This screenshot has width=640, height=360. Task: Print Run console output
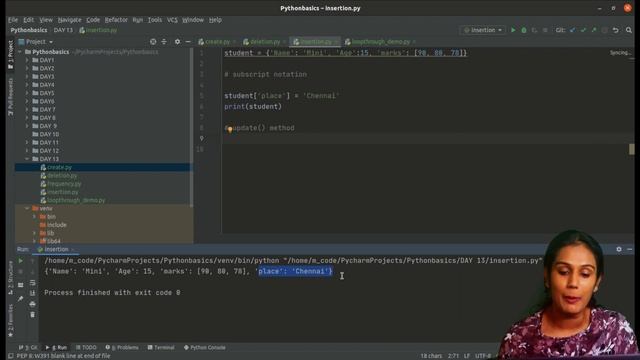point(33,304)
